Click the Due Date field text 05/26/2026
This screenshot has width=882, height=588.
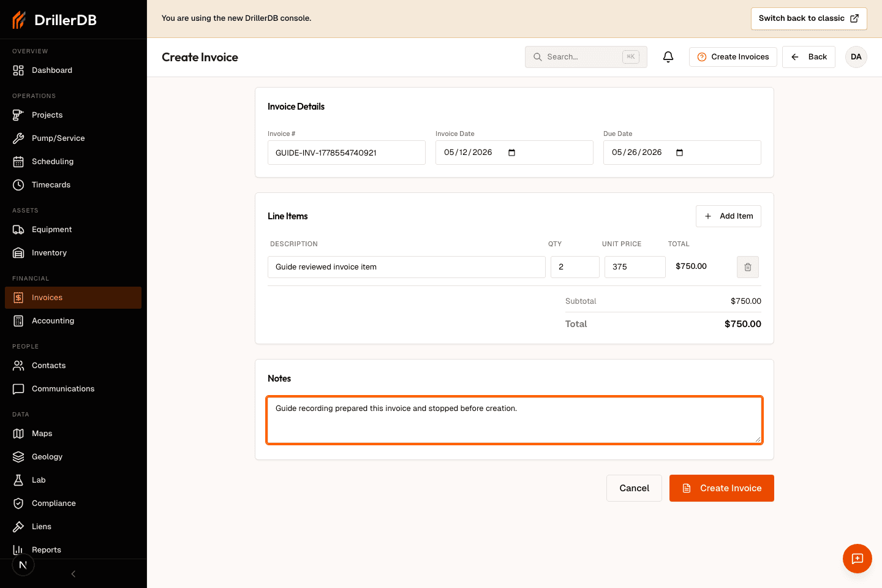(x=636, y=153)
